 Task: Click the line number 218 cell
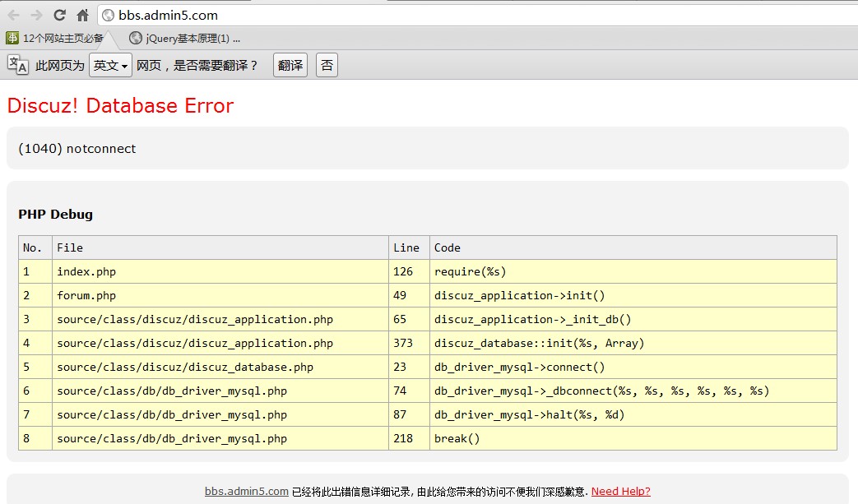click(x=410, y=438)
